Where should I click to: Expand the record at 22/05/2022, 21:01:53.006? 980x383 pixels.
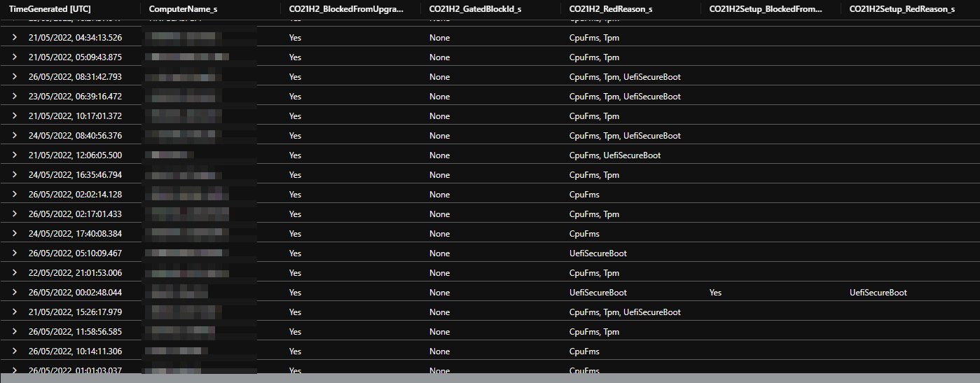click(14, 273)
